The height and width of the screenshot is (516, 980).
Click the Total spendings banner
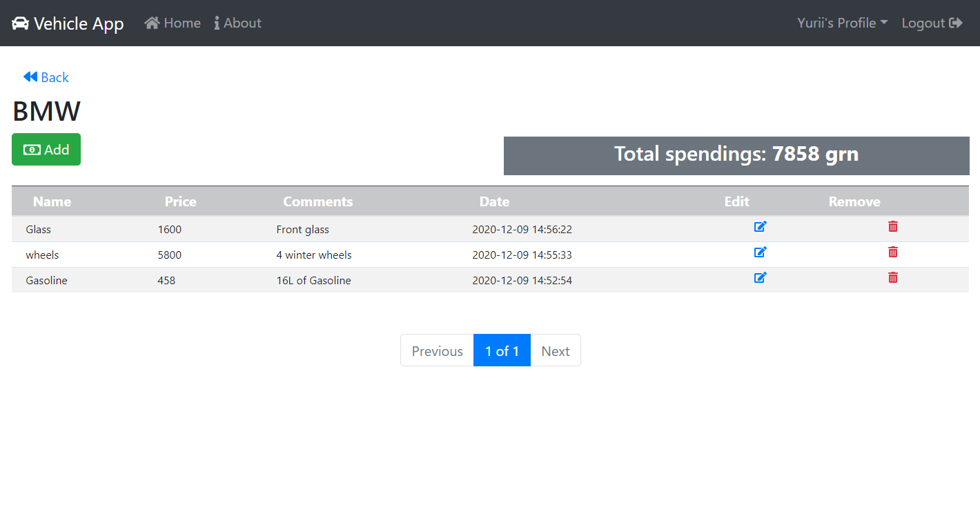tap(736, 155)
